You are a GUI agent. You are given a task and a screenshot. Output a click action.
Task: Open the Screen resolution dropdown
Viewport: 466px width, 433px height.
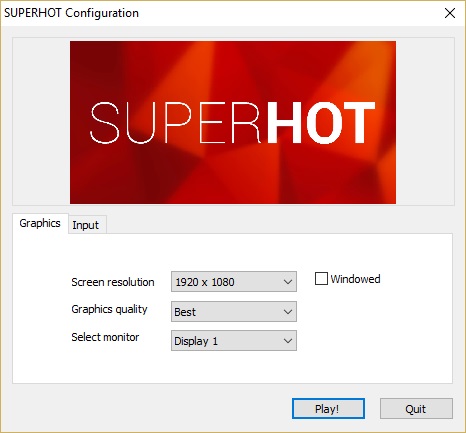point(234,282)
